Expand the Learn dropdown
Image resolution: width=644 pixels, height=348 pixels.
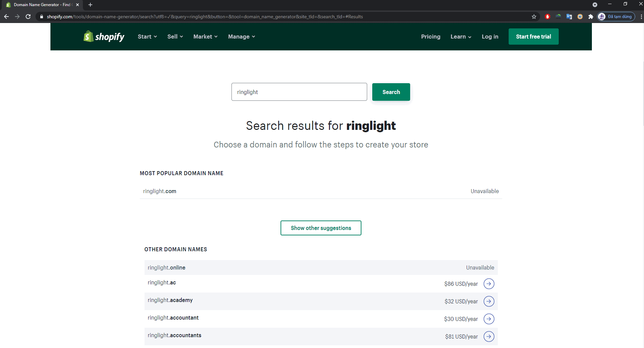(461, 37)
